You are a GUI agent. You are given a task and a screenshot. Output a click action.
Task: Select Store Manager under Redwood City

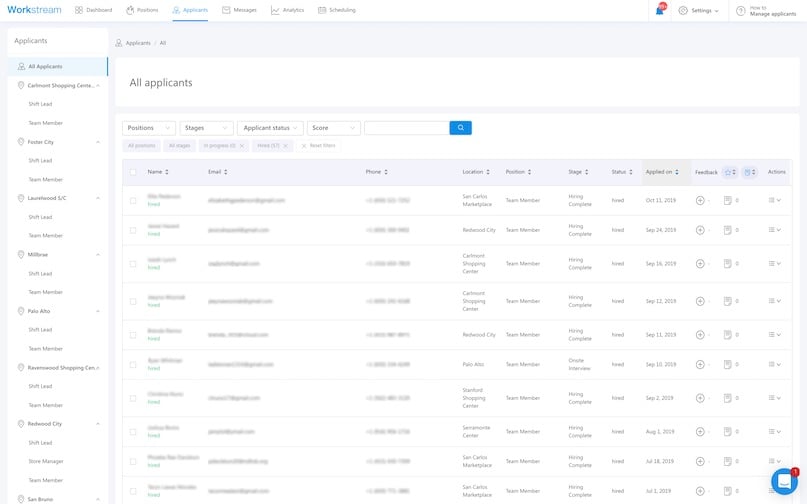point(46,461)
